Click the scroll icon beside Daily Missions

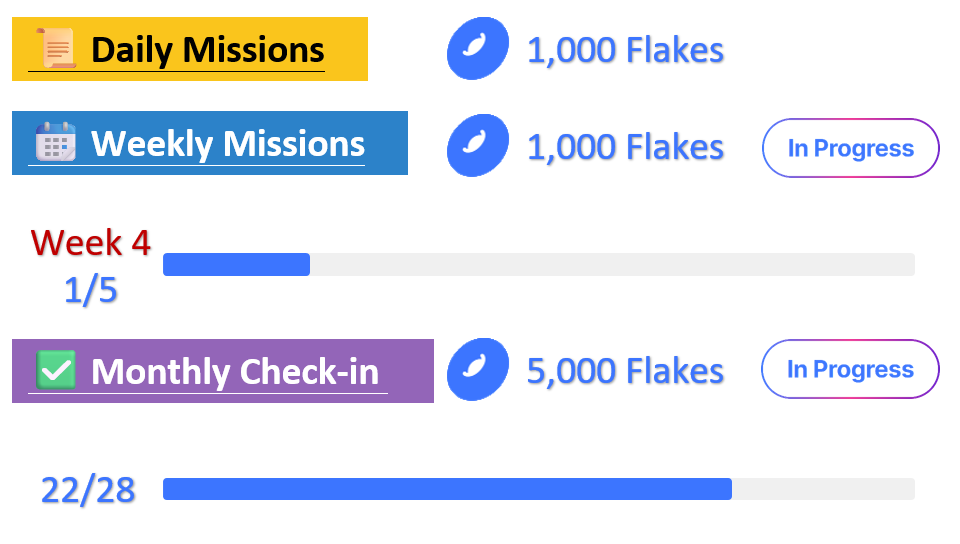pos(56,48)
